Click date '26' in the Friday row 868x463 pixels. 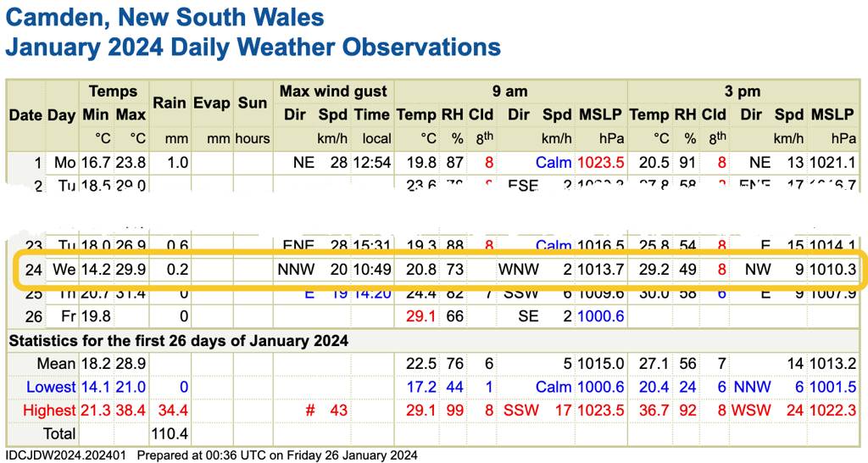point(33,316)
